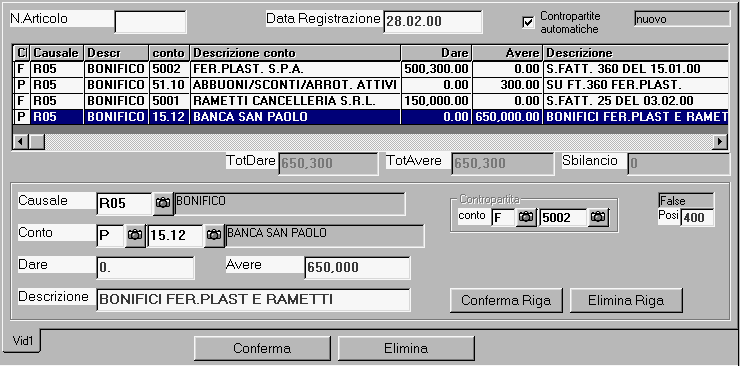Click binoculars icon next to Contropartita 5002
Viewport: 740px width, 366px height.
[598, 217]
